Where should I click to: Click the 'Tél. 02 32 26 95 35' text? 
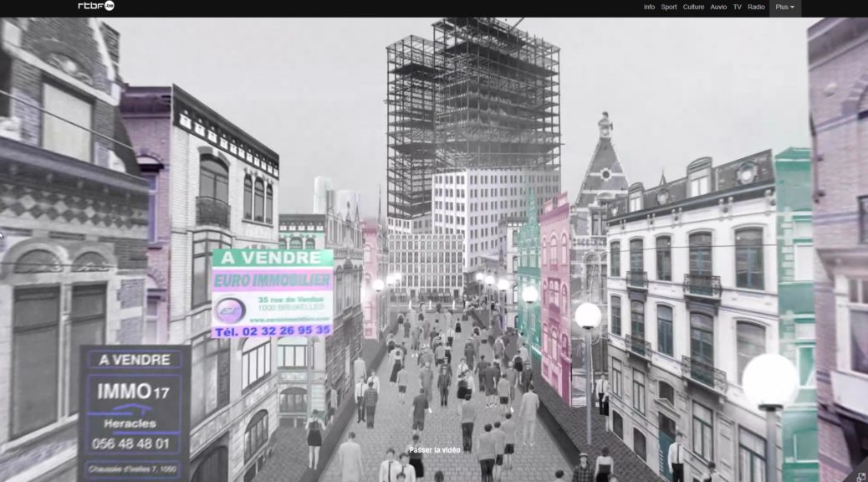(273, 331)
